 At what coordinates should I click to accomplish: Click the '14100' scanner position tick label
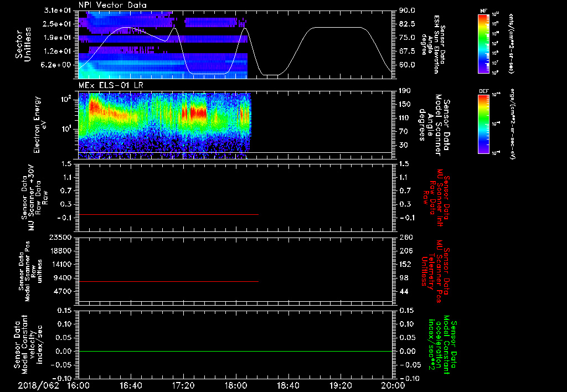point(60,264)
